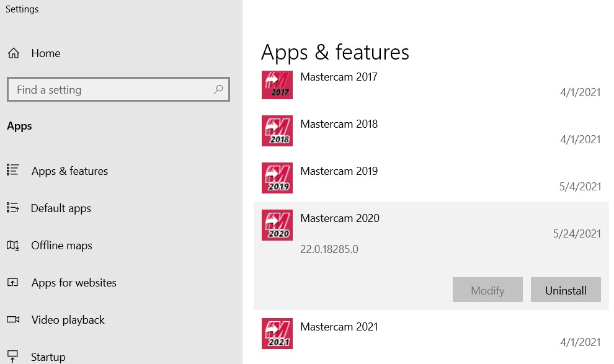Select the Mastercam 2018 entry name
The height and width of the screenshot is (364, 614).
pos(339,123)
